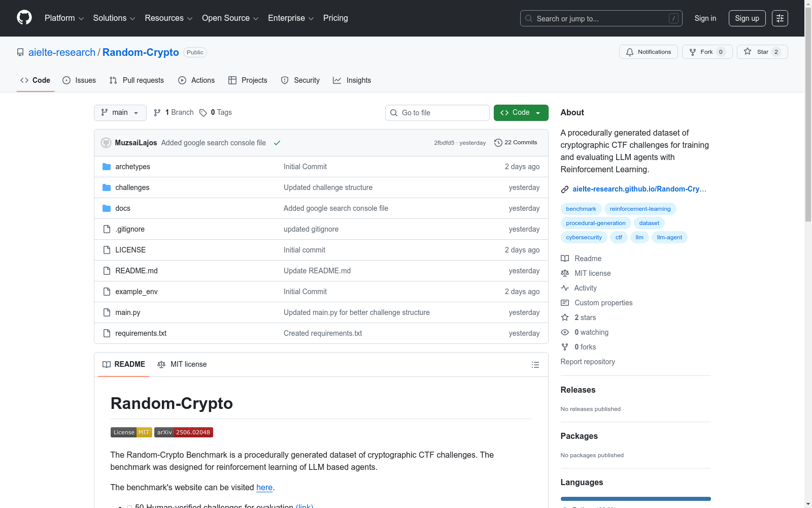The height and width of the screenshot is (508, 812).
Task: Switch to the Insights tab
Action: pos(352,80)
